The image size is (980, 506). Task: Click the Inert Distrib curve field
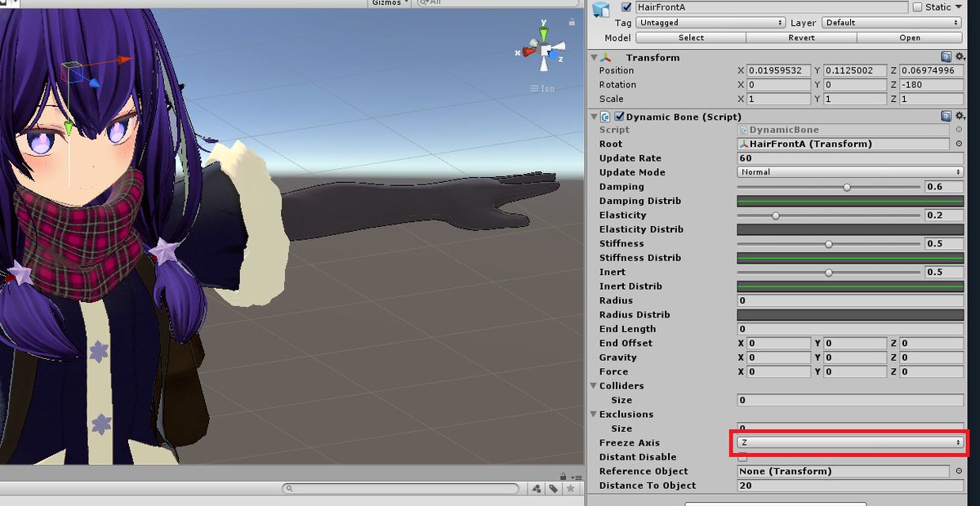850,286
